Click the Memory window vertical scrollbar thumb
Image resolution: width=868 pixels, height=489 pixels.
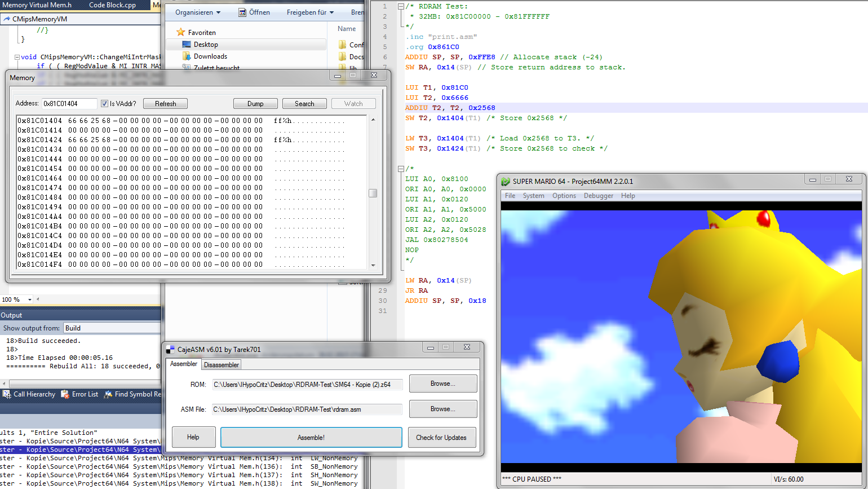coord(373,193)
